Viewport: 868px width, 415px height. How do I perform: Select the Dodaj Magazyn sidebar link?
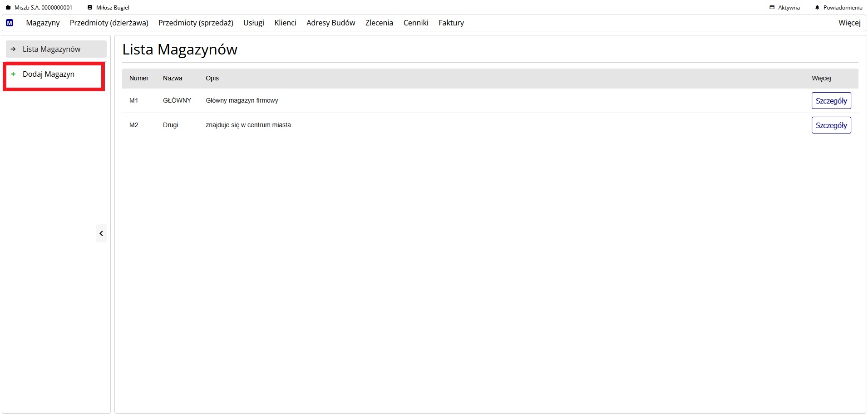click(49, 74)
